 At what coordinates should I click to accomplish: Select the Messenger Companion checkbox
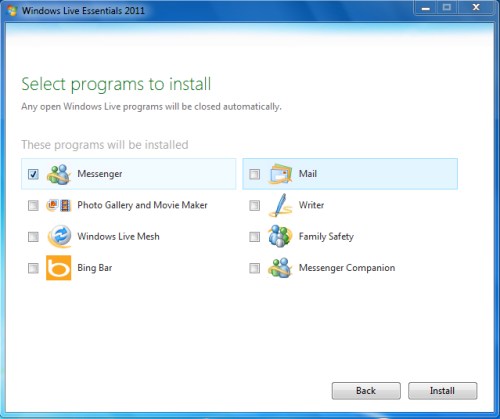pos(255,268)
